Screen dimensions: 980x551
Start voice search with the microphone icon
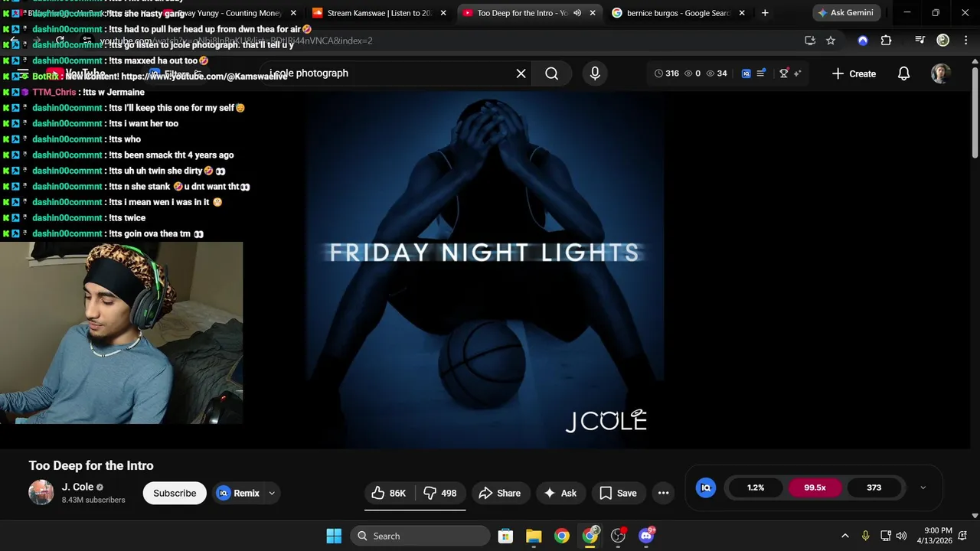[x=595, y=73]
